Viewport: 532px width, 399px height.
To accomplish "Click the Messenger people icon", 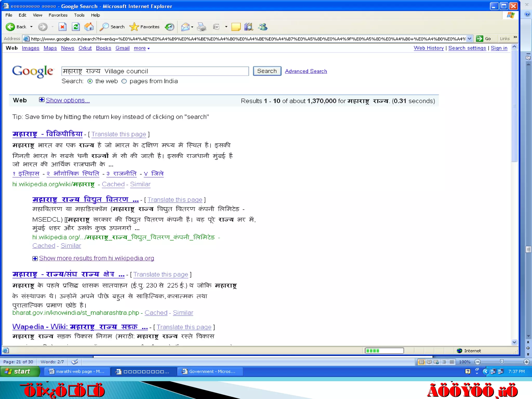I will 263,27.
